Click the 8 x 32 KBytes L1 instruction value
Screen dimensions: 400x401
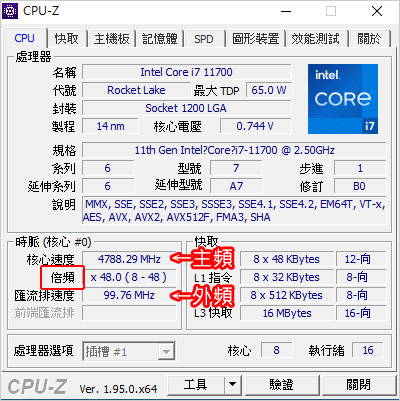pos(287,277)
